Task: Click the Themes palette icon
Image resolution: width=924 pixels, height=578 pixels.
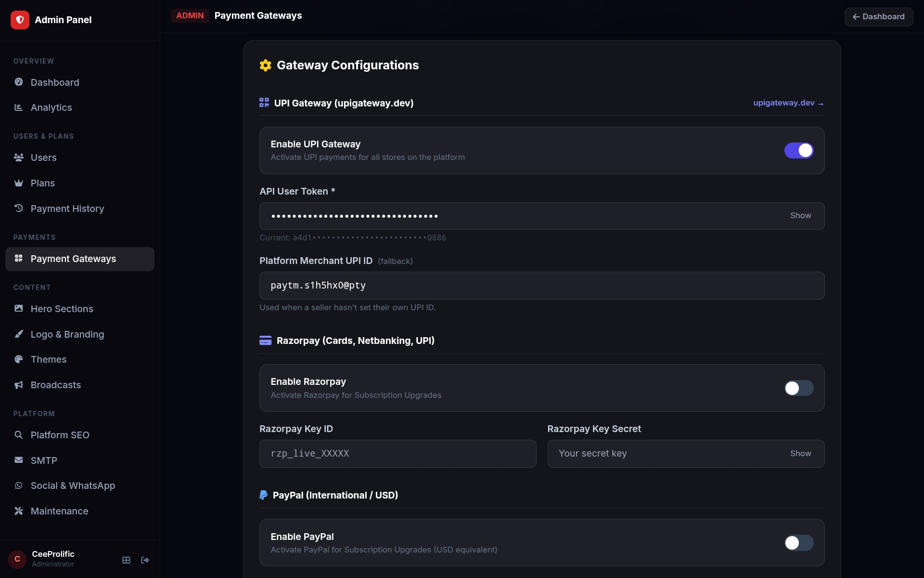Action: pos(19,359)
